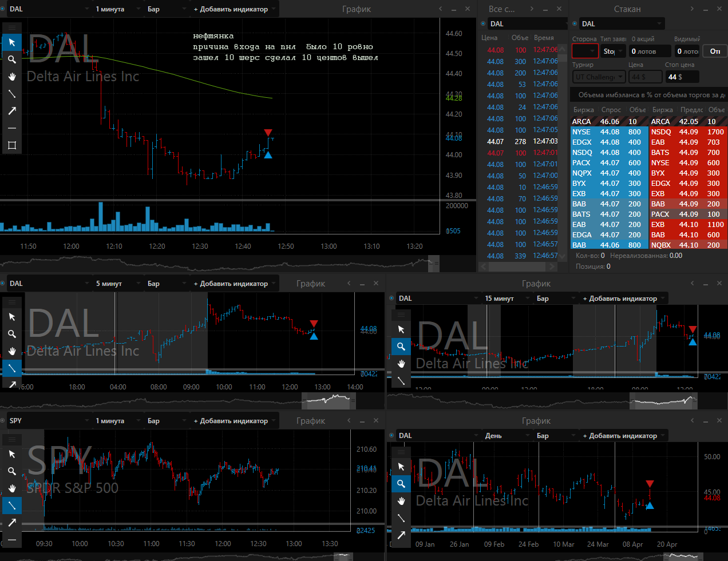
Task: Activate the hand tool in the daily DAL chart
Action: click(x=401, y=501)
